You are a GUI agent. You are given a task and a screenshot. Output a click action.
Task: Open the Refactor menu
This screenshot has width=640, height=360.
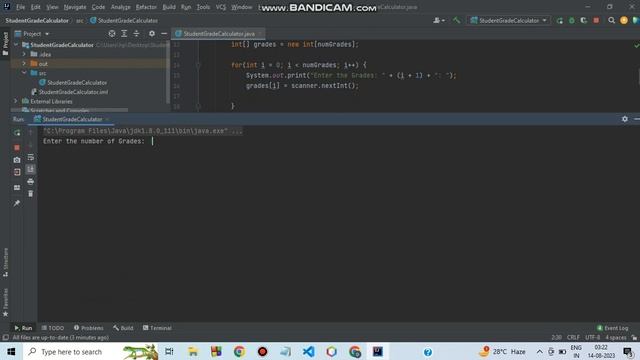(146, 7)
